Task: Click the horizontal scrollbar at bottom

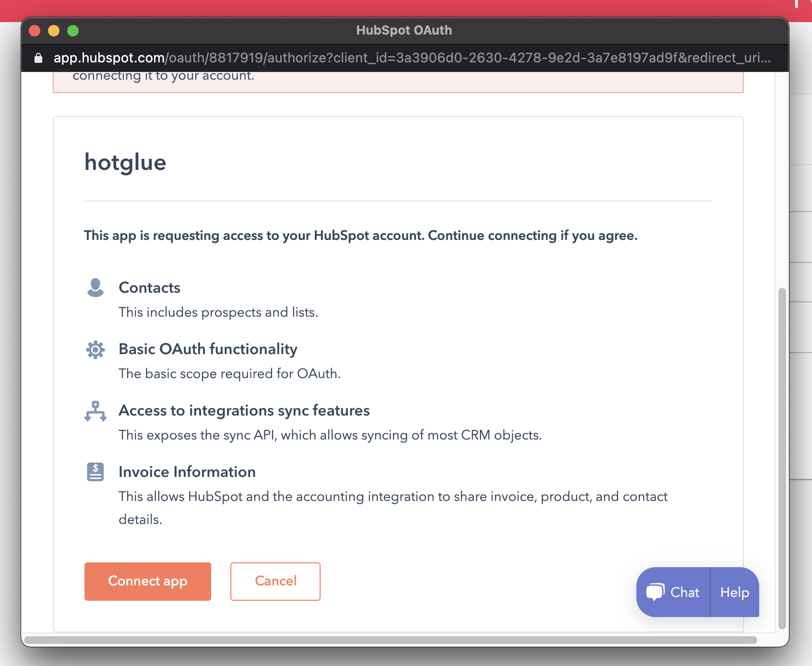Action: coord(391,640)
